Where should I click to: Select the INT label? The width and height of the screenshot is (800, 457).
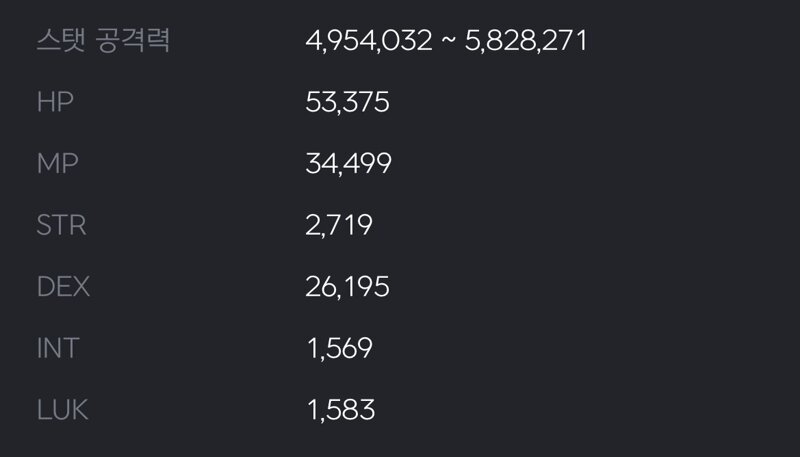tap(58, 348)
